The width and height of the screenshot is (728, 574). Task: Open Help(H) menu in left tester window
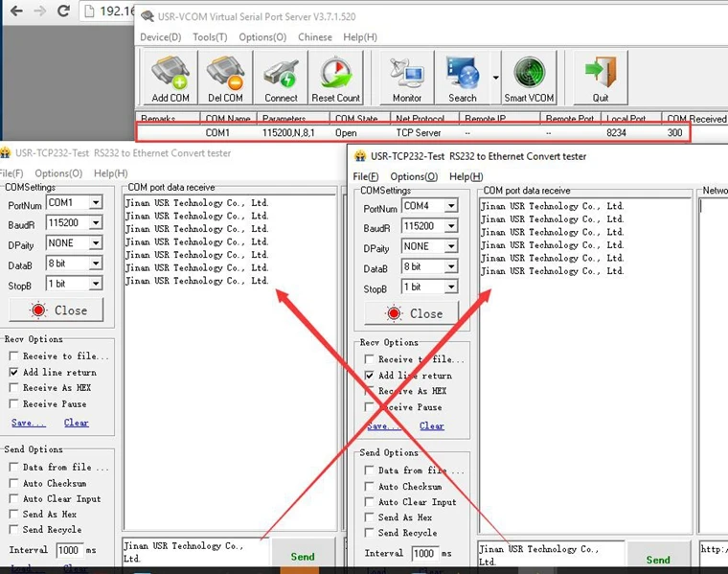pos(110,173)
